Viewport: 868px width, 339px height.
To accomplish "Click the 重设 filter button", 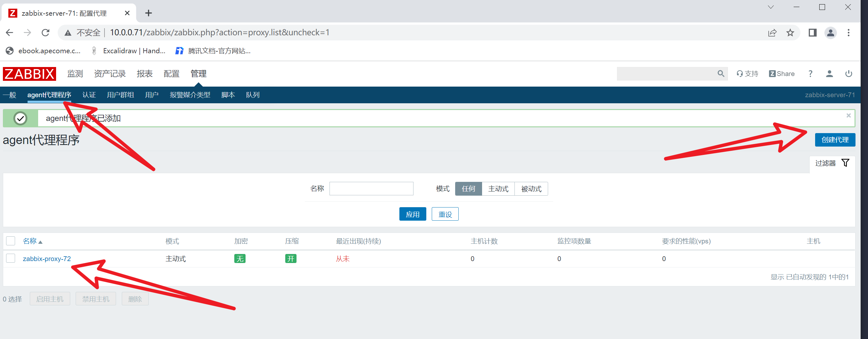I will [x=445, y=214].
